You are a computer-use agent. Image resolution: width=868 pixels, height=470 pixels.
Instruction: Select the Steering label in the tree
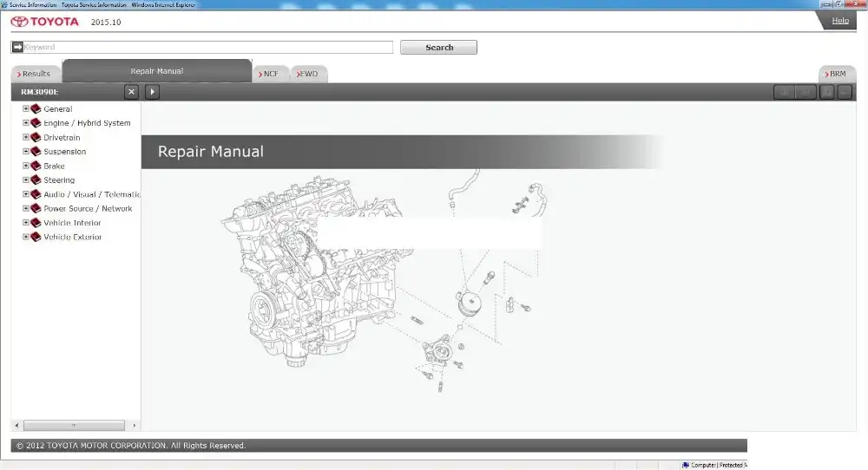59,180
